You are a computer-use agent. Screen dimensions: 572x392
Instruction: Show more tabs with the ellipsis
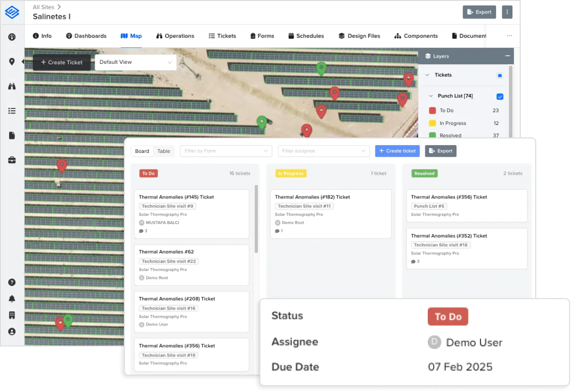point(509,36)
